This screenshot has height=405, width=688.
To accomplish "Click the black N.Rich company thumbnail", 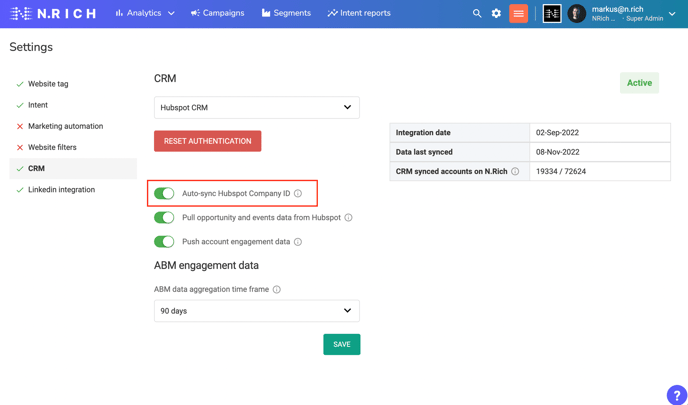I will pos(552,14).
